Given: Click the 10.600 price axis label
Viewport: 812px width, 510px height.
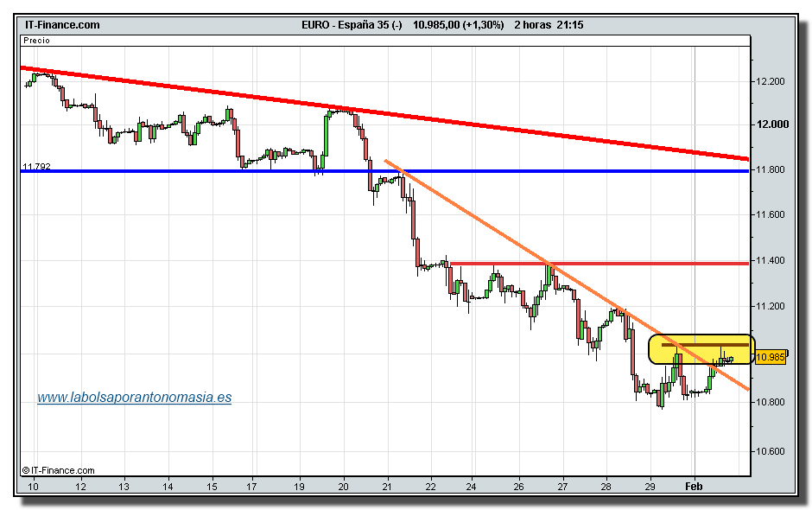Looking at the screenshot, I should point(771,451).
